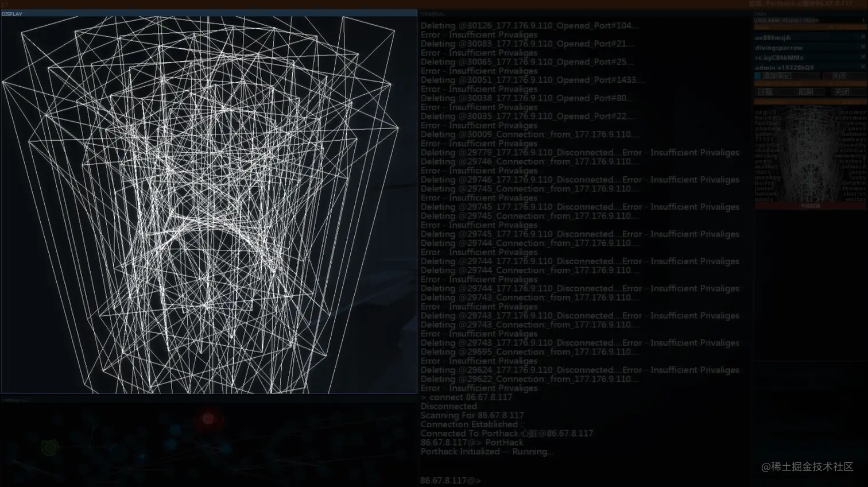Click 关闭 beside the 陷阱 button

coord(848,92)
